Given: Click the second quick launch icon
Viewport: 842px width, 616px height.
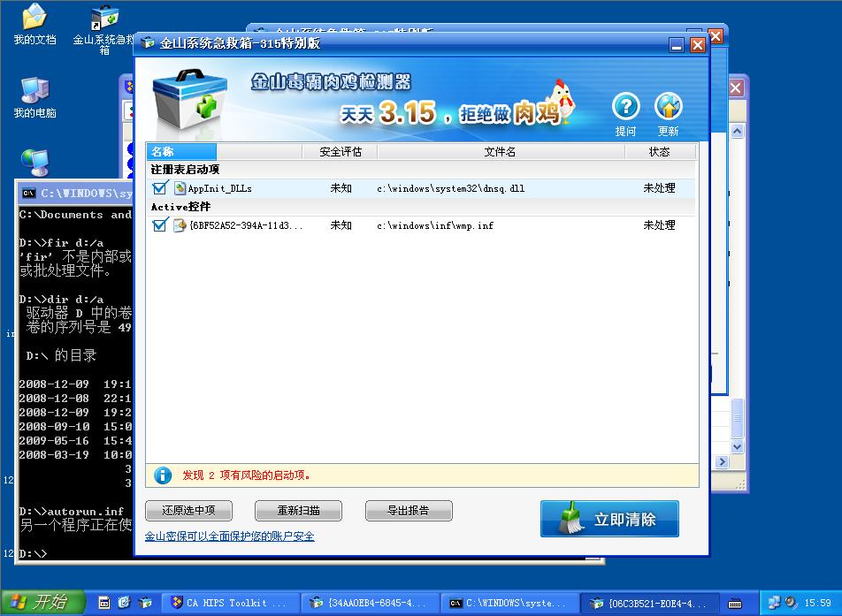Looking at the screenshot, I should [x=125, y=603].
